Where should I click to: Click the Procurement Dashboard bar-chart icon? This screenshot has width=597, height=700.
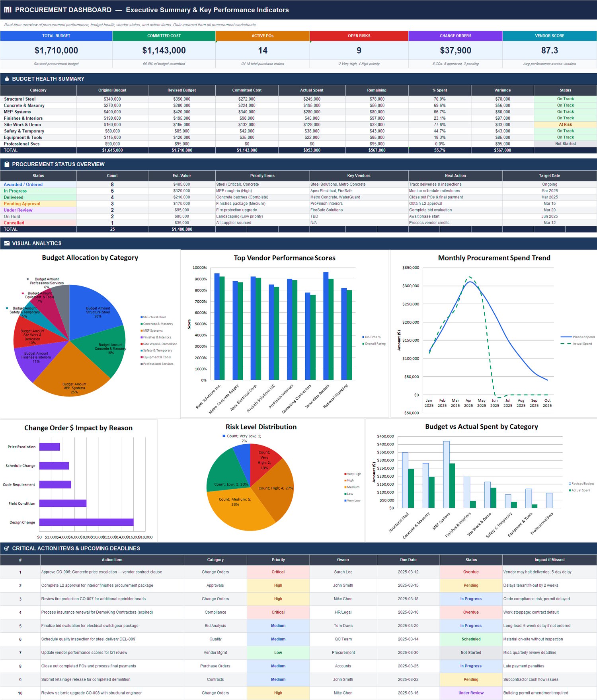click(8, 10)
